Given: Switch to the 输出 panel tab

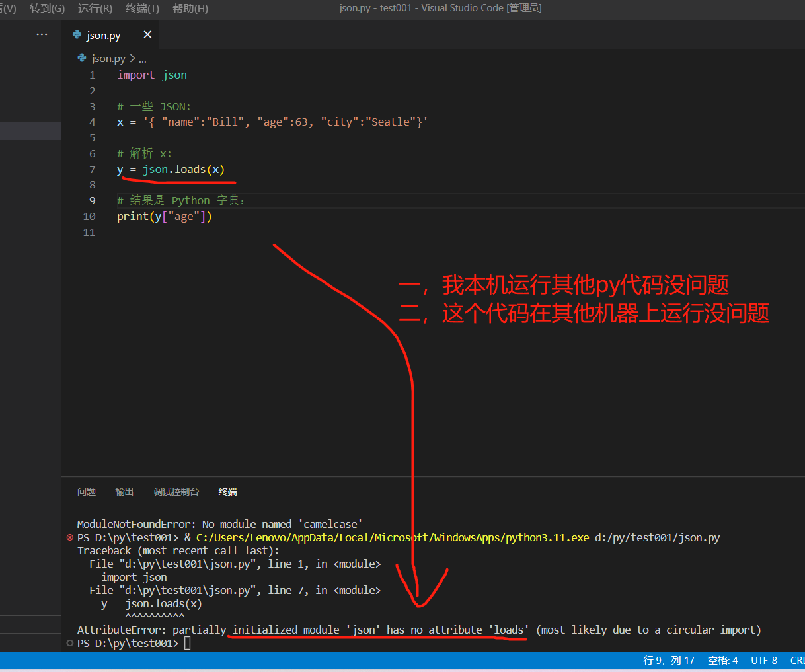Looking at the screenshot, I should tap(124, 492).
